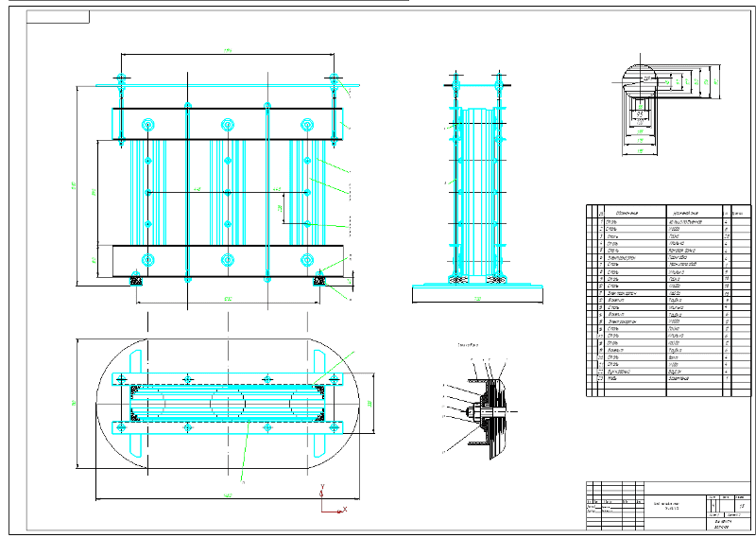Click the empty stamp box at sheet top-left corner
This screenshot has width=756, height=538.
(58, 17)
